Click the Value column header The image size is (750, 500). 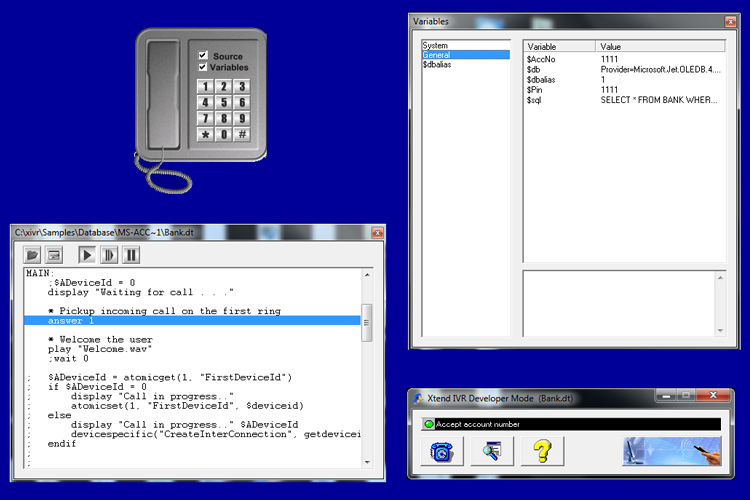point(660,46)
